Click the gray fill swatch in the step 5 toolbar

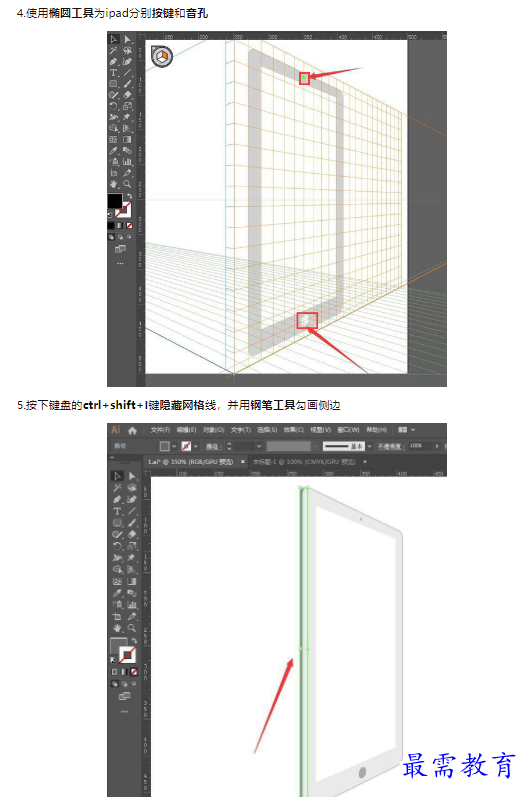click(118, 647)
